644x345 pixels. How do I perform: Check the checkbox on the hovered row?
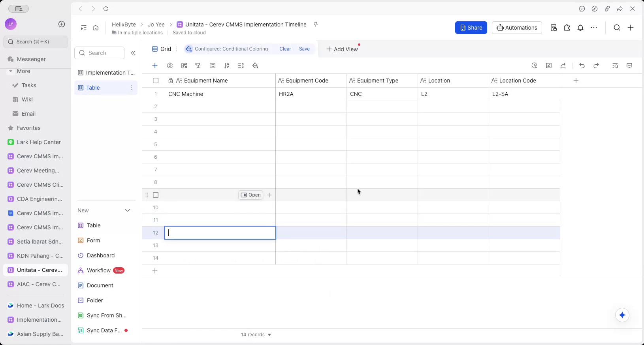pyautogui.click(x=156, y=195)
